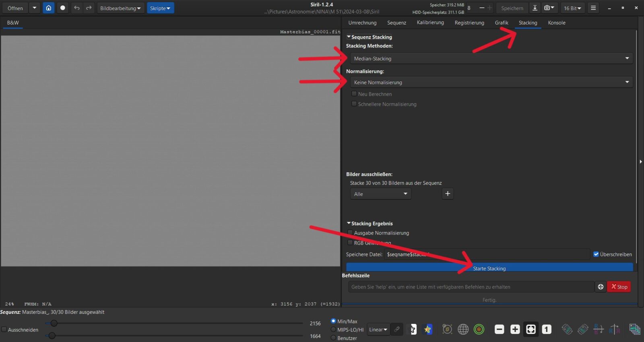644x342 pixels.
Task: Click the red Stop button
Action: (x=619, y=287)
